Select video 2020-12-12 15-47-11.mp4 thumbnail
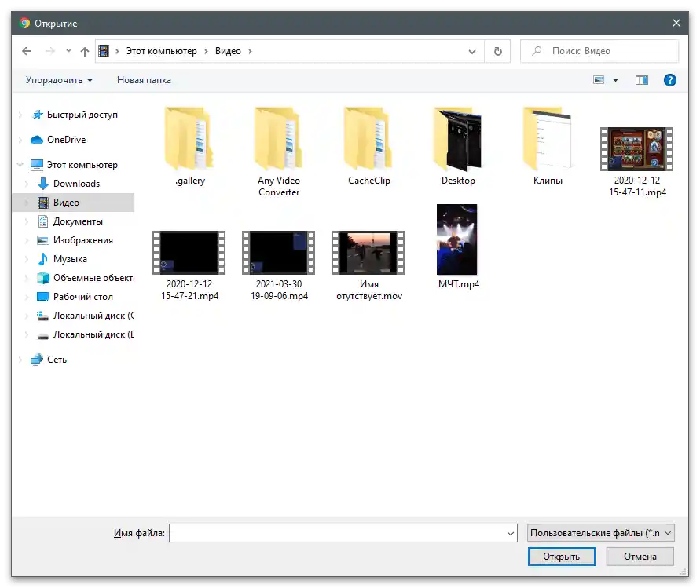 636,149
